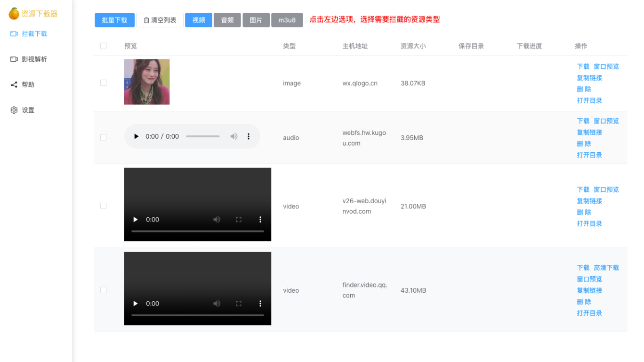Select the image row checkbox
The width and height of the screenshot is (644, 362).
tap(104, 83)
